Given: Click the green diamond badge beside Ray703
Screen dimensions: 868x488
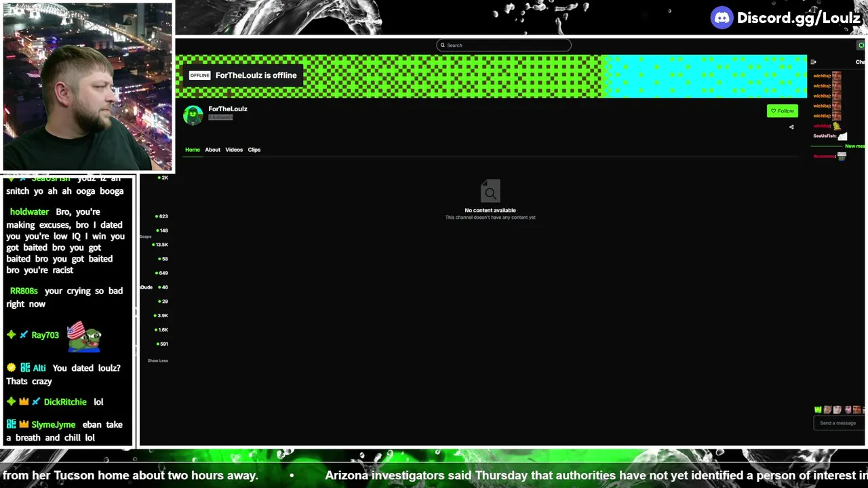Looking at the screenshot, I should coord(11,335).
